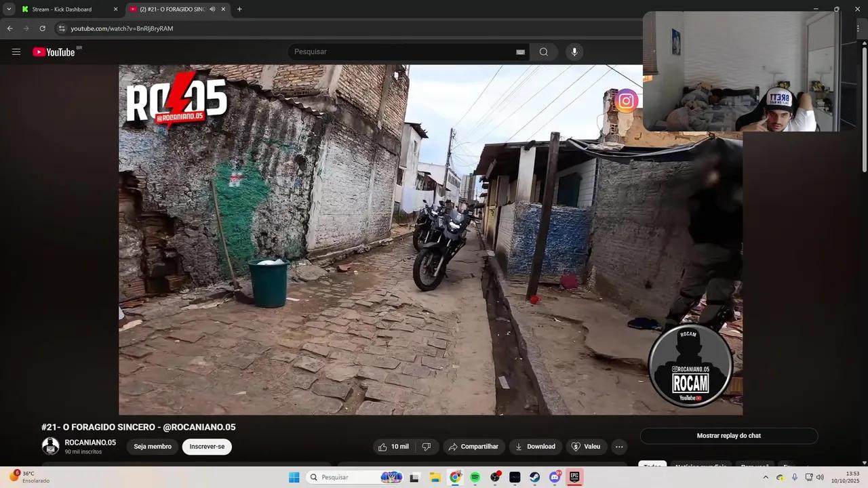Open the on-screen keyboard icon in search box
This screenshot has width=868, height=488.
pos(520,52)
